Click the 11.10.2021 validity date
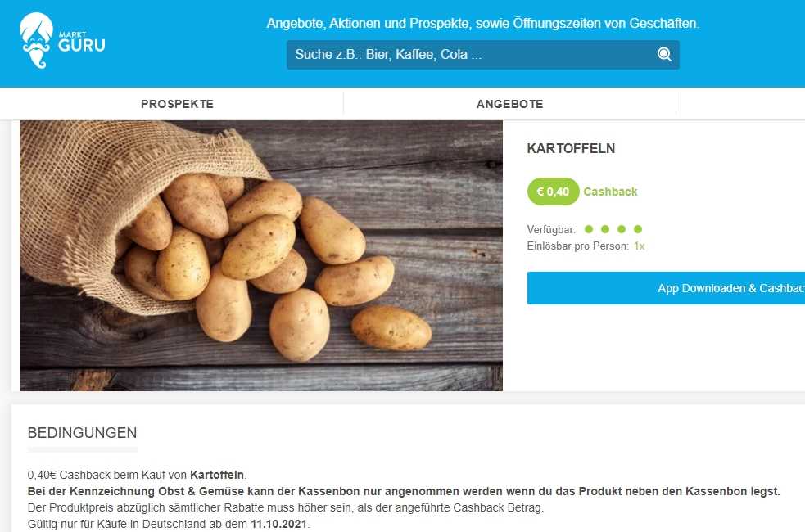The image size is (805, 532). coord(278,525)
